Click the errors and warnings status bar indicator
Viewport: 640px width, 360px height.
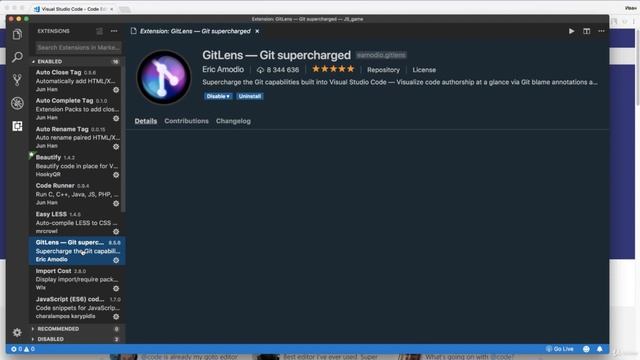click(x=23, y=349)
